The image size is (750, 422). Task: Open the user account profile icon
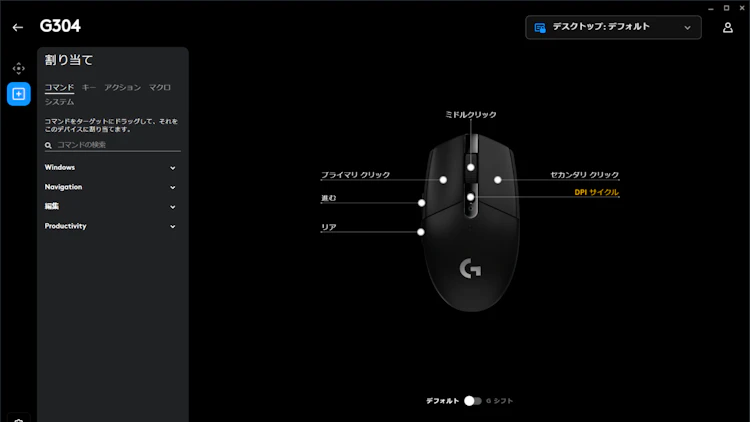728,28
